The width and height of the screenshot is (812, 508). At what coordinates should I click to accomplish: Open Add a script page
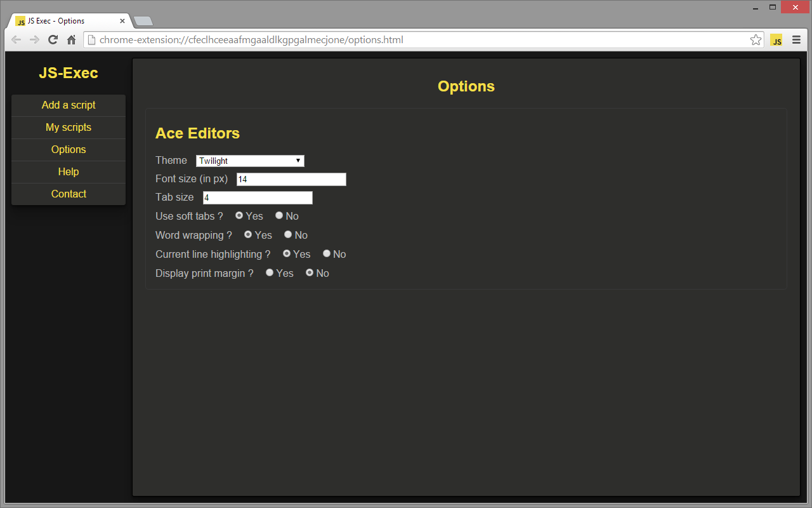point(69,105)
